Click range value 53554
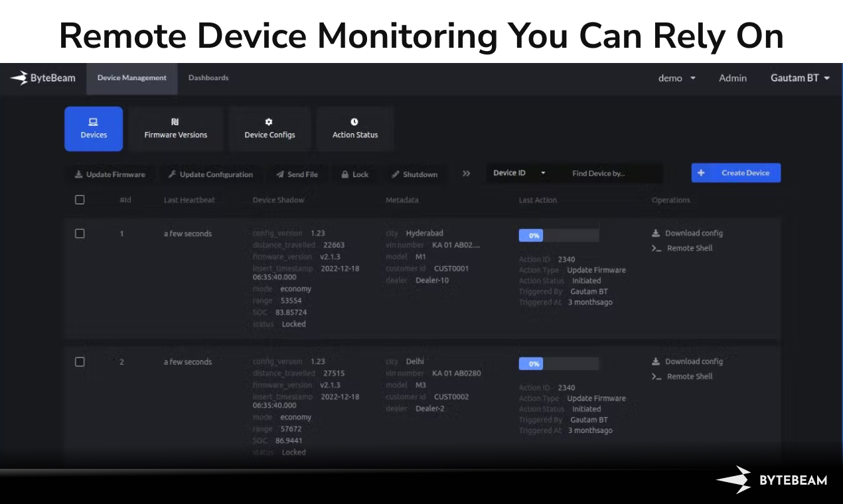Image resolution: width=843 pixels, height=504 pixels. [x=291, y=301]
